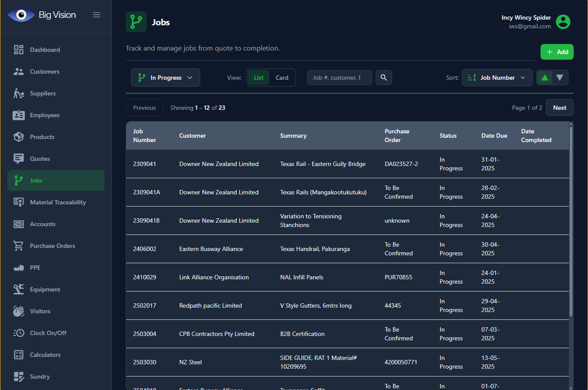Open the Job Number sort dropdown
The height and width of the screenshot is (390, 588).
coord(497,78)
